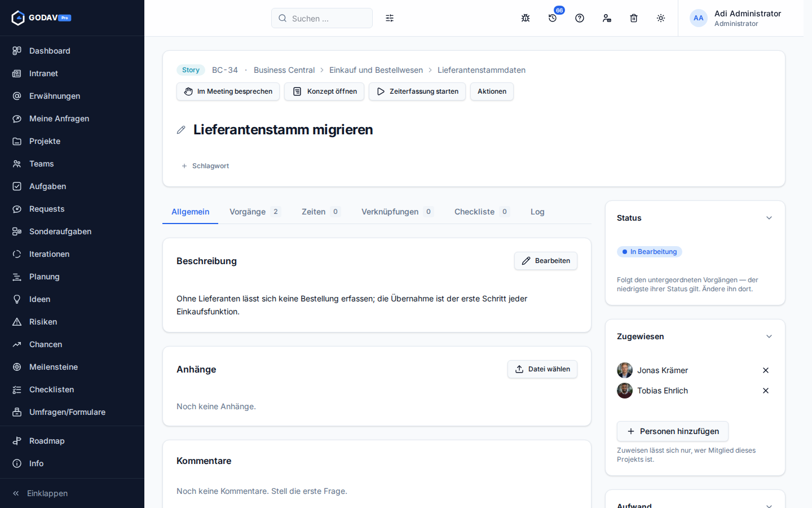Open the help question mark icon
The image size is (812, 508).
coord(580,18)
